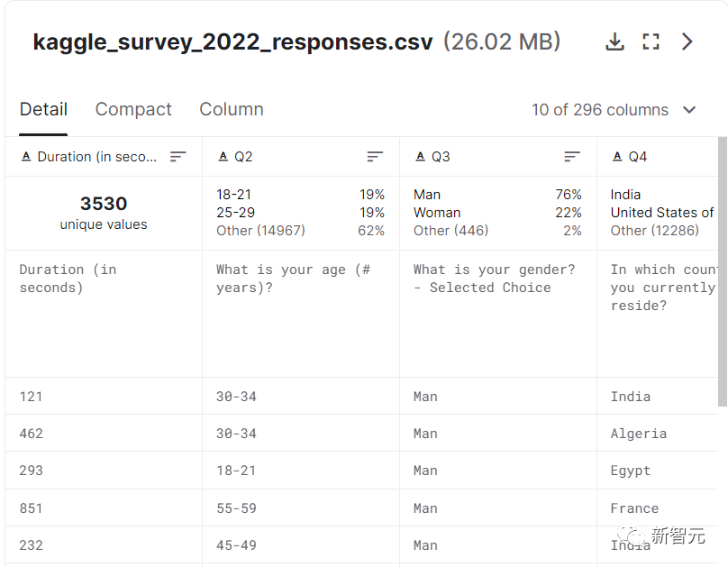Switch to the Column tab
Screen dimensions: 728x567
[x=232, y=109]
